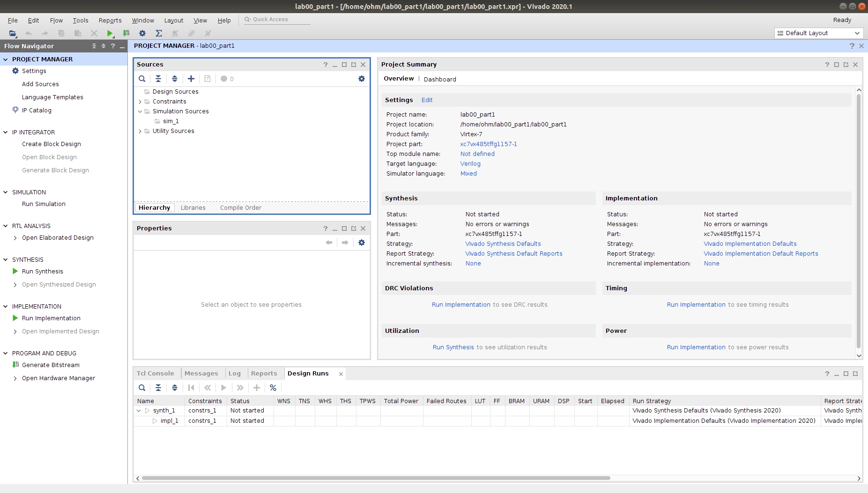Click the Add Sources plus icon in the Sources panel

point(191,79)
